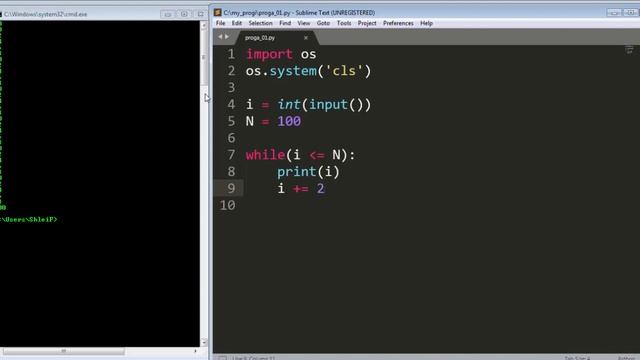Image resolution: width=640 pixels, height=360 pixels.
Task: Open the Preferences menu
Action: click(x=398, y=23)
